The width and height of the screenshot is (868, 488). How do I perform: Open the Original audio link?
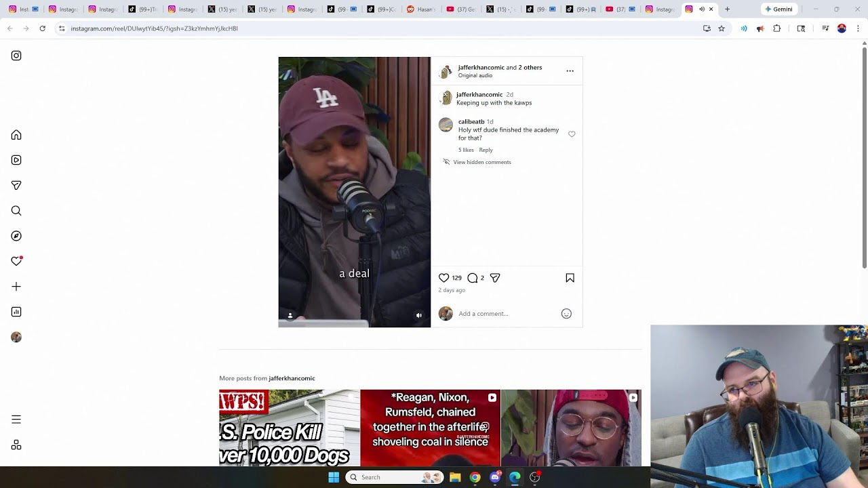(x=475, y=75)
